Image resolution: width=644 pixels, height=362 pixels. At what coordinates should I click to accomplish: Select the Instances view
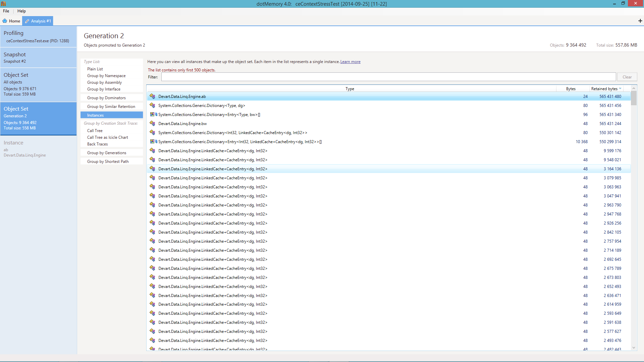(x=112, y=115)
